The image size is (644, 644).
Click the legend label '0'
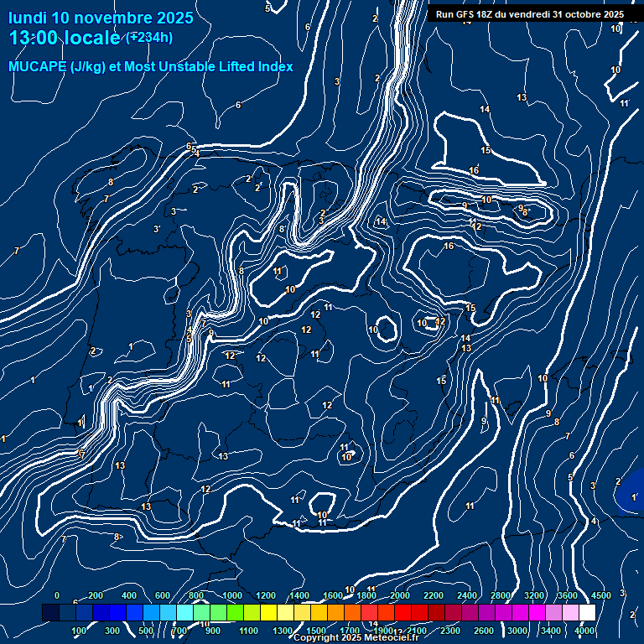pyautogui.click(x=57, y=595)
